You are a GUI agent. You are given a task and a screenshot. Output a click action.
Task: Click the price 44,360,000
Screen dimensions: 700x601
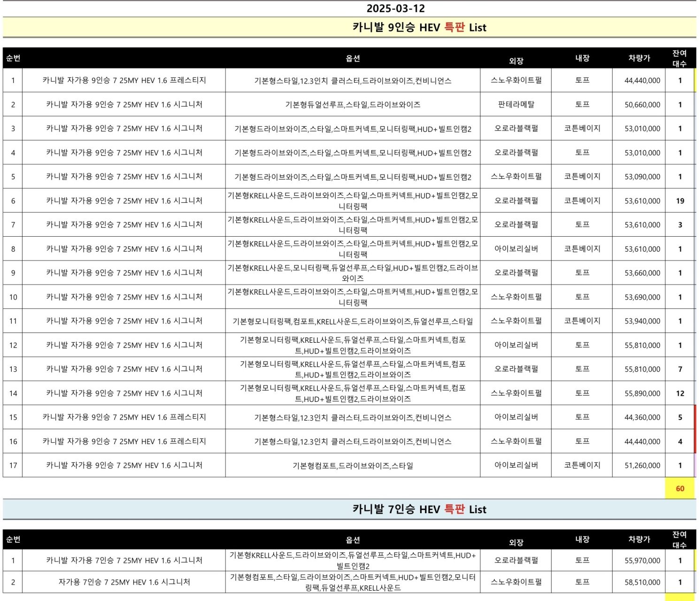[642, 417]
